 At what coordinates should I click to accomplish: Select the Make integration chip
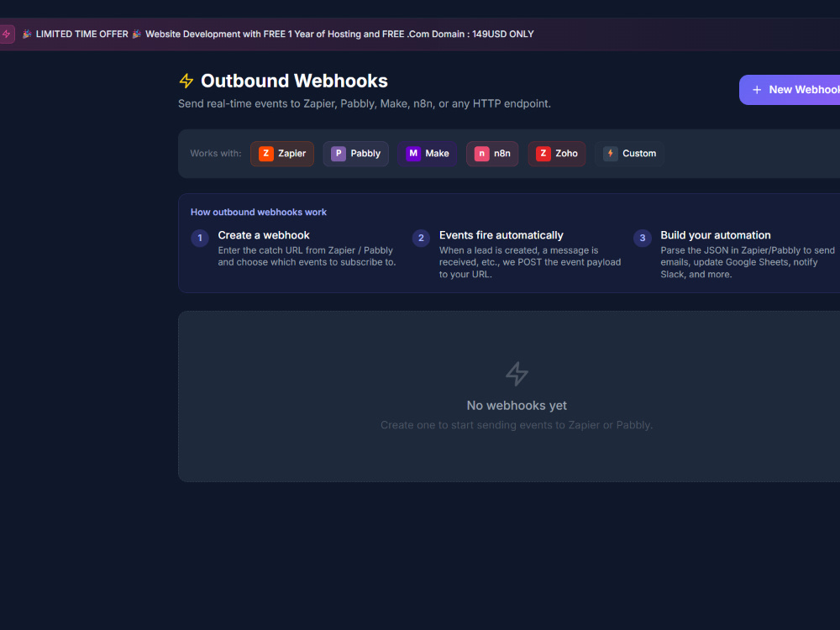click(x=428, y=154)
